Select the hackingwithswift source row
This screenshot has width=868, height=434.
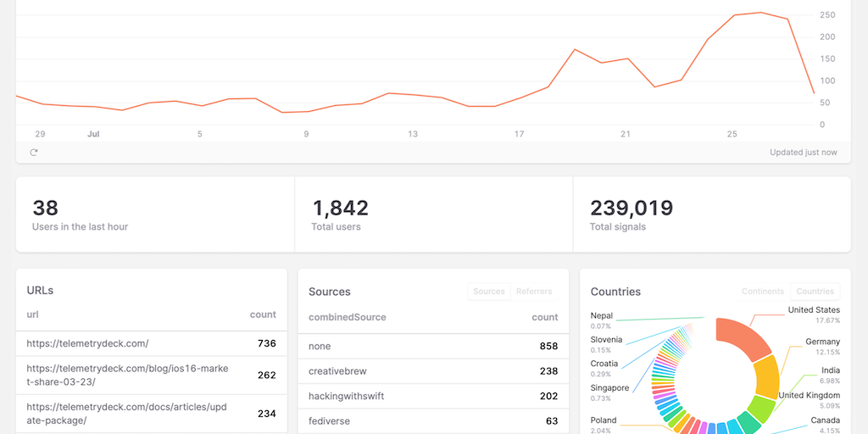(x=432, y=396)
